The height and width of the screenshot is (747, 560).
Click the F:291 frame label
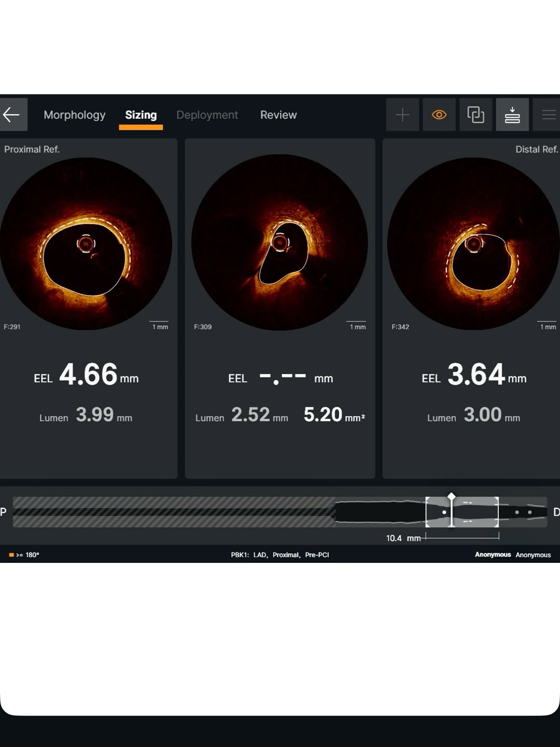pyautogui.click(x=12, y=327)
